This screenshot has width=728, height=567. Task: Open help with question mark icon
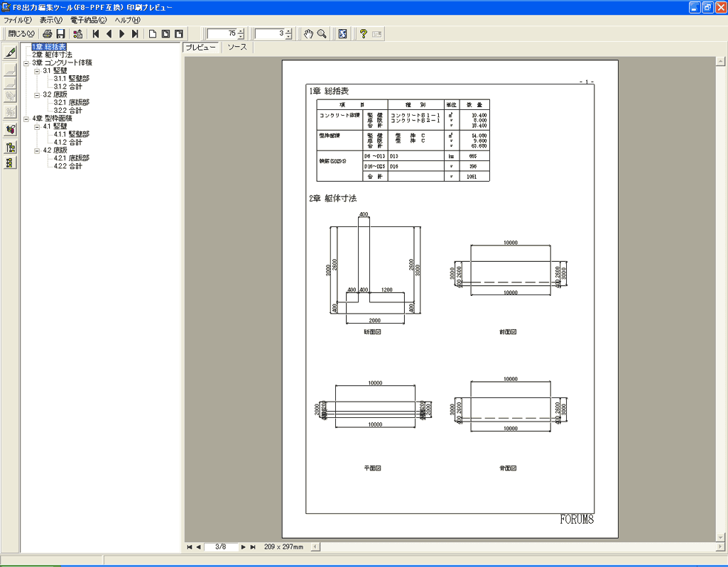pyautogui.click(x=364, y=34)
